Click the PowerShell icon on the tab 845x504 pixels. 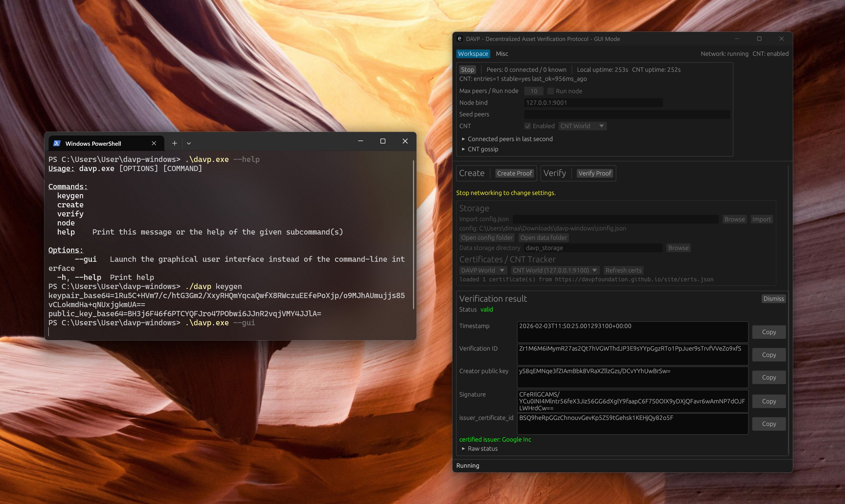[x=57, y=143]
